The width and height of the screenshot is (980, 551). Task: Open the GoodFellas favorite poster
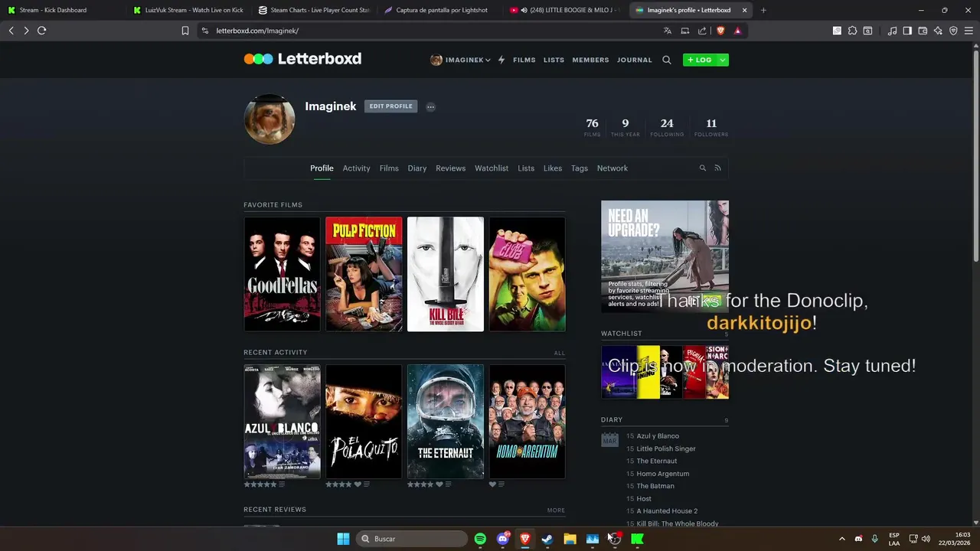pos(282,274)
